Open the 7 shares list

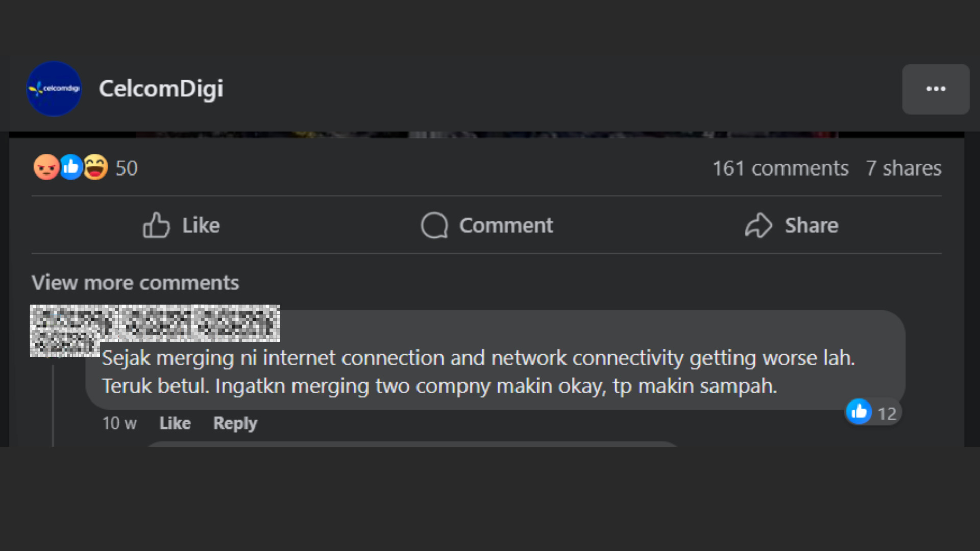click(903, 168)
